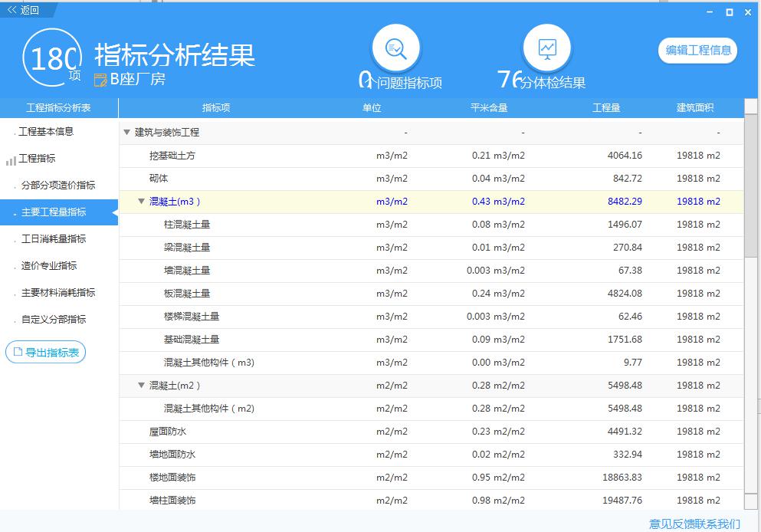Click the bar chart icon beside 工程指标

tap(11, 159)
